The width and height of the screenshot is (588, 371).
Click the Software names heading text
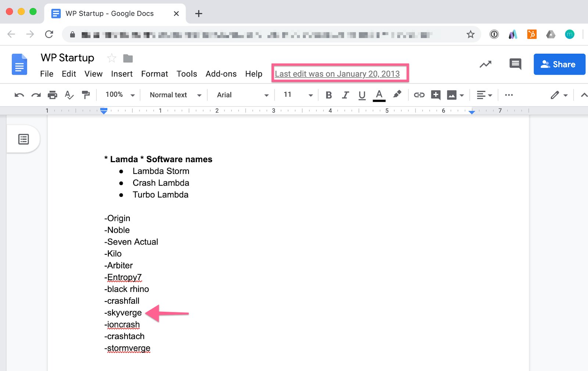click(x=179, y=159)
